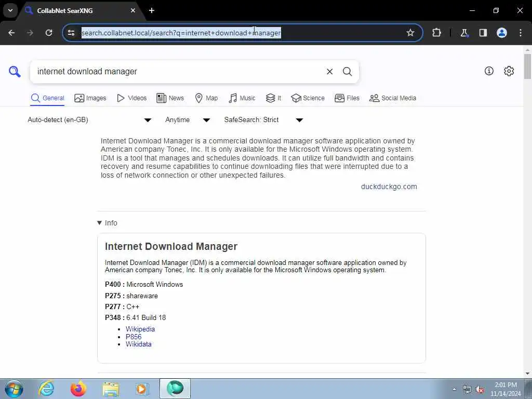Switch to Files category
The width and height of the screenshot is (532, 399).
[347, 98]
